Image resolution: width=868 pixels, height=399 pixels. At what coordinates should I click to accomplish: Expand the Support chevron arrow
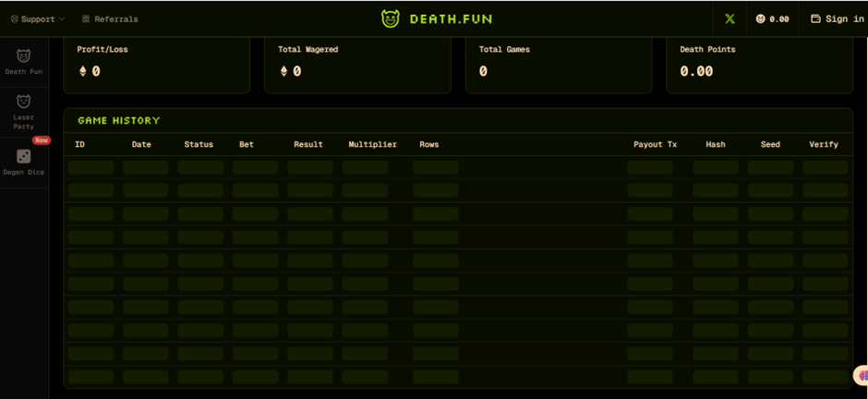[x=62, y=18]
